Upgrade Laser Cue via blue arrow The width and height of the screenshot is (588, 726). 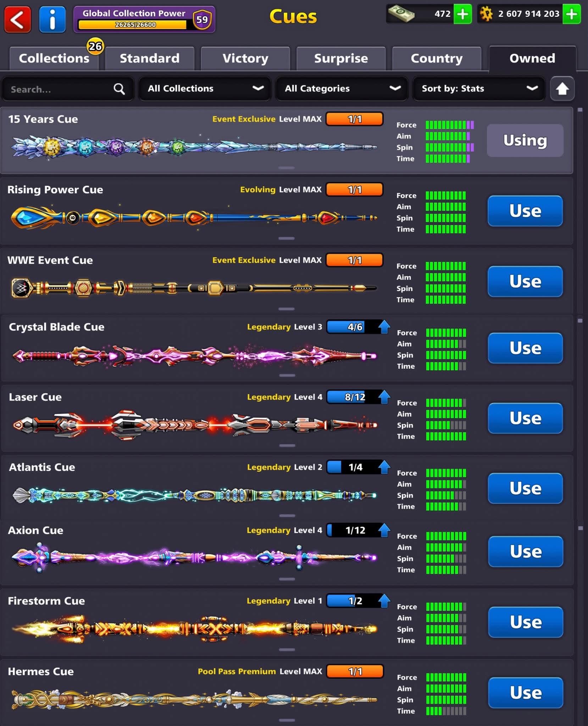pyautogui.click(x=384, y=397)
